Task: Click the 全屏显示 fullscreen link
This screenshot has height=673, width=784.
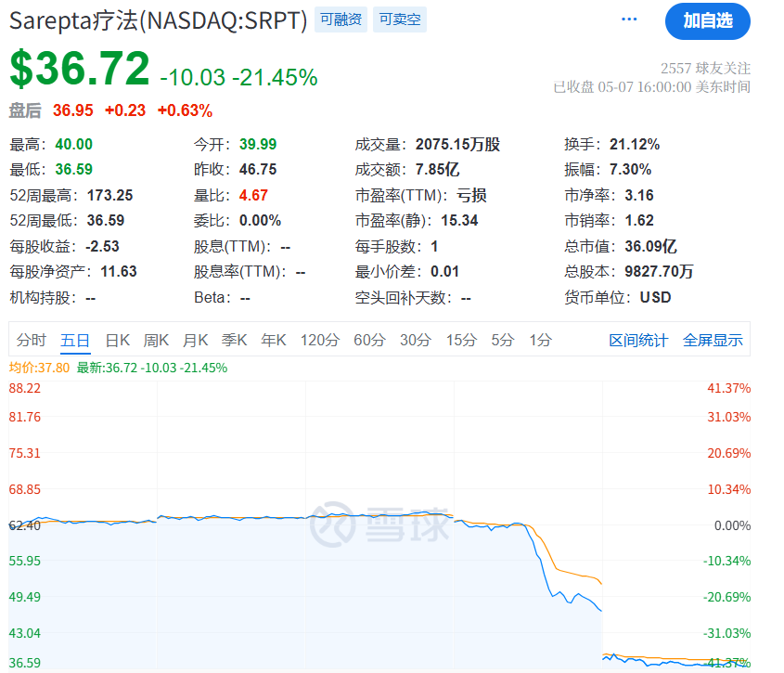Action: coord(713,341)
